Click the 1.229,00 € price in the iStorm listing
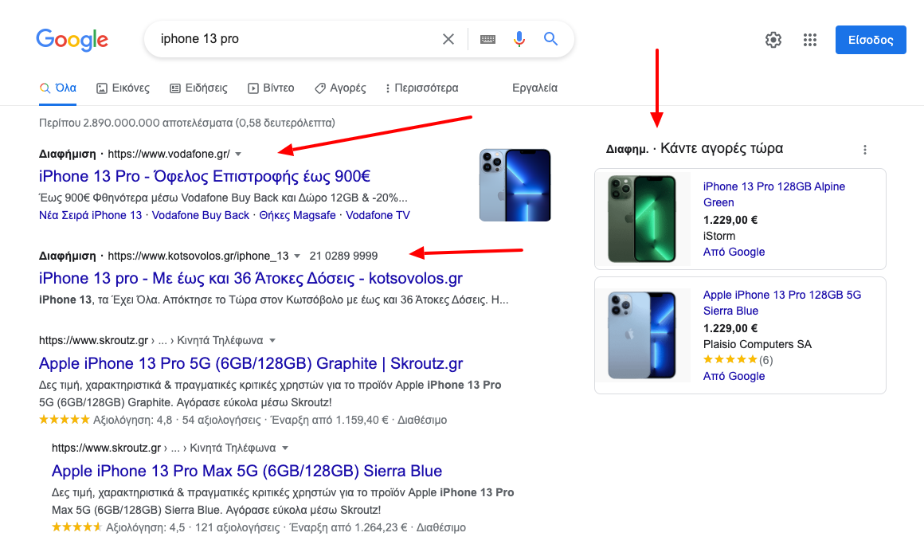 730,220
